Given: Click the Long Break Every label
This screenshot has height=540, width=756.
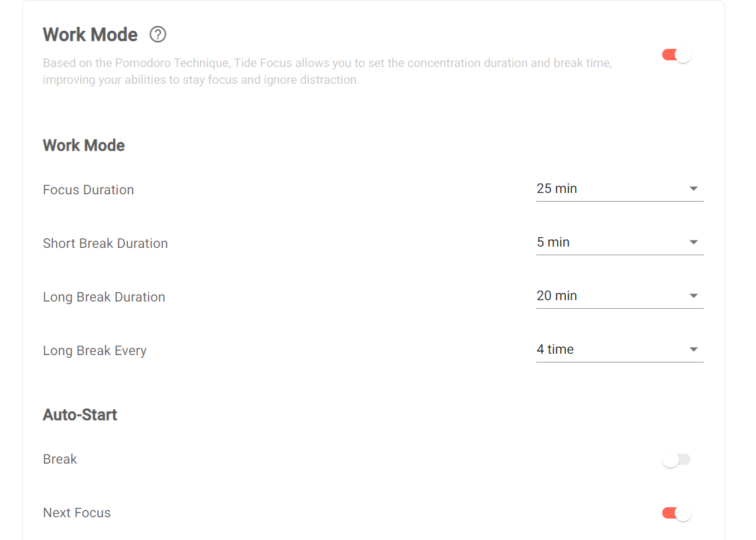Looking at the screenshot, I should point(94,351).
